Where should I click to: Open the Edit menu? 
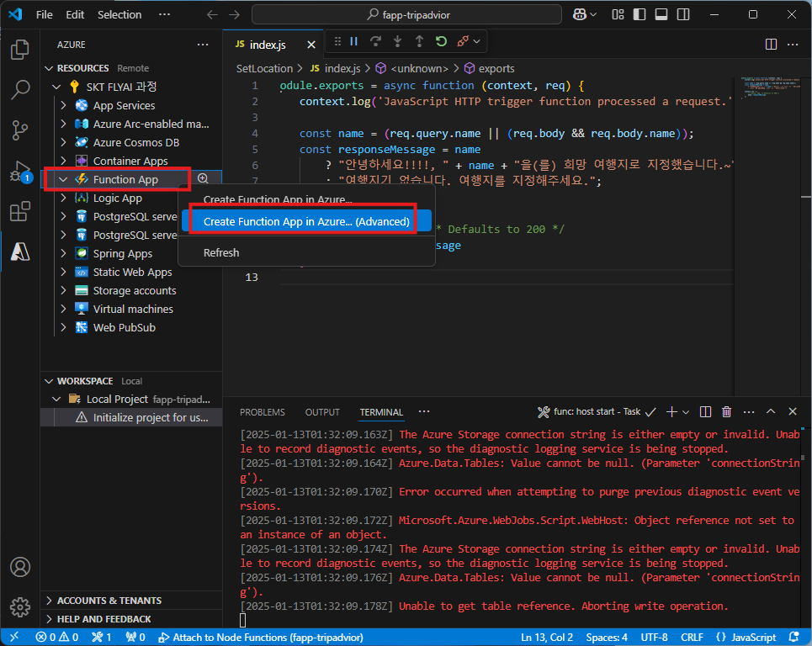click(x=75, y=14)
